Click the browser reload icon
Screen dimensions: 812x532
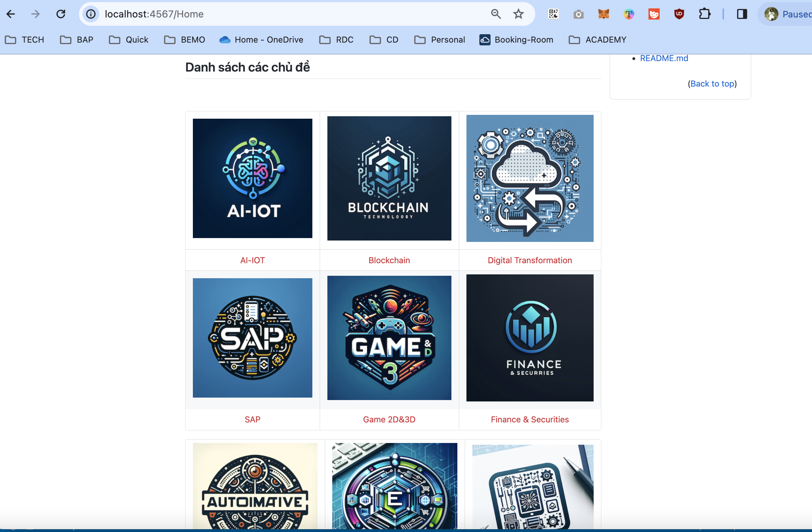[x=61, y=14]
